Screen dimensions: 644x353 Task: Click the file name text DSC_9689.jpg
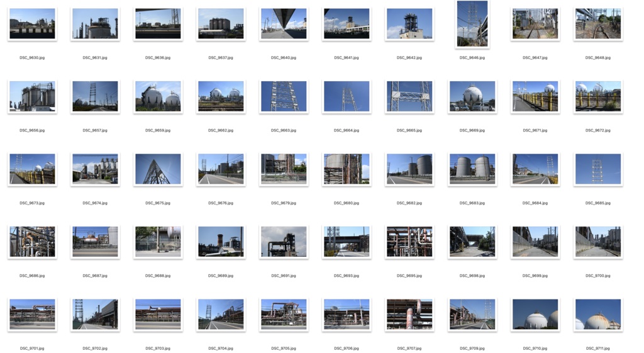pos(221,276)
